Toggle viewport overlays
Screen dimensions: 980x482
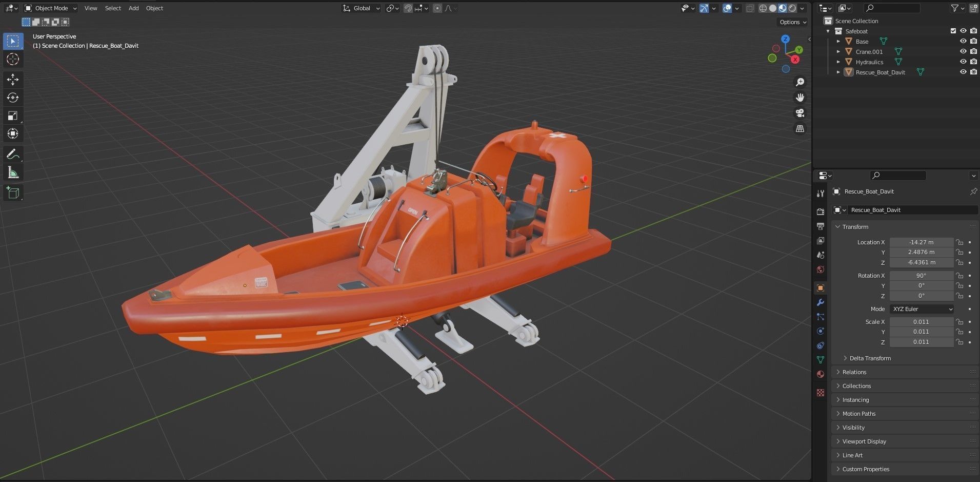coord(727,8)
